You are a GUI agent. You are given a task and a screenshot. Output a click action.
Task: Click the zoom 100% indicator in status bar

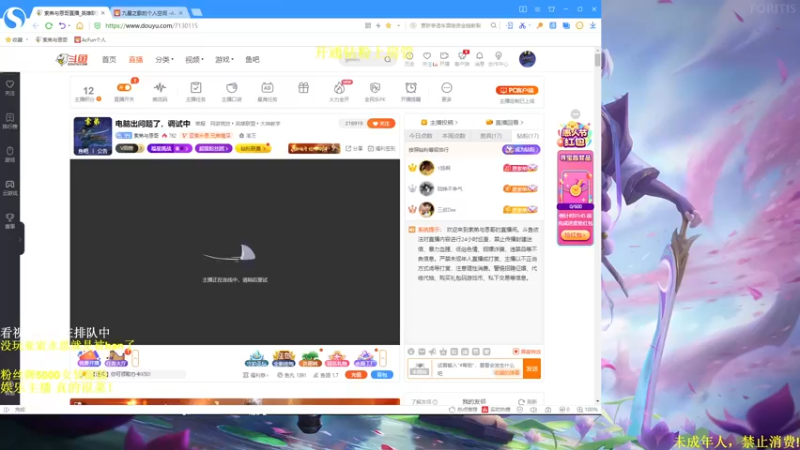[x=587, y=409]
